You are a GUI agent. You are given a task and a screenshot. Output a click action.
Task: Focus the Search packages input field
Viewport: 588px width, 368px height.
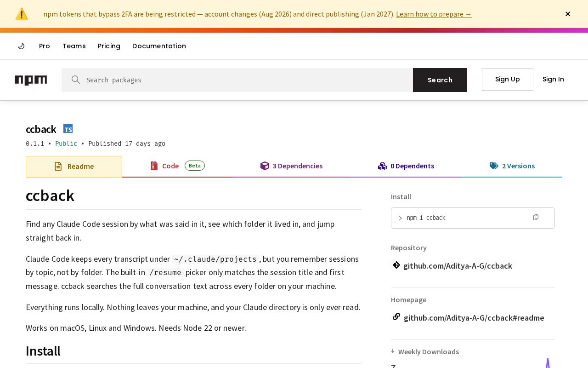(237, 80)
